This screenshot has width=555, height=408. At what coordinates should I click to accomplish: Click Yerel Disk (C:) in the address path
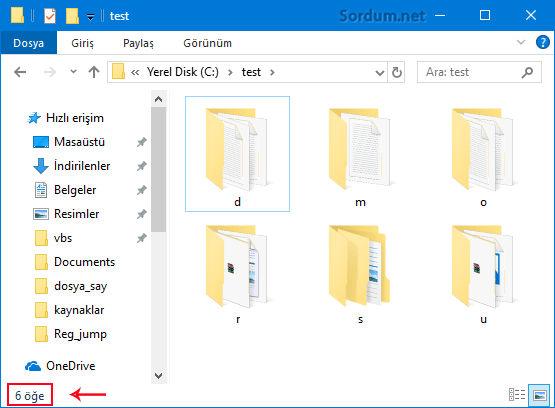click(x=183, y=72)
